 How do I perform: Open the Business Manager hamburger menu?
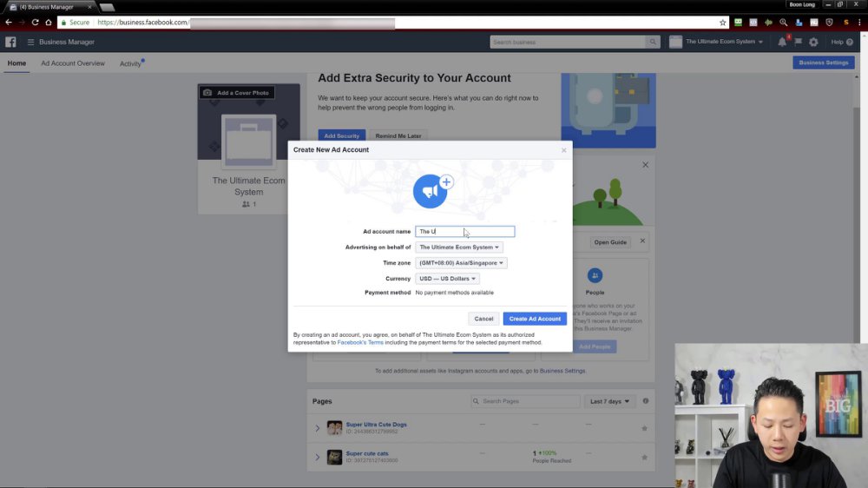click(x=31, y=42)
